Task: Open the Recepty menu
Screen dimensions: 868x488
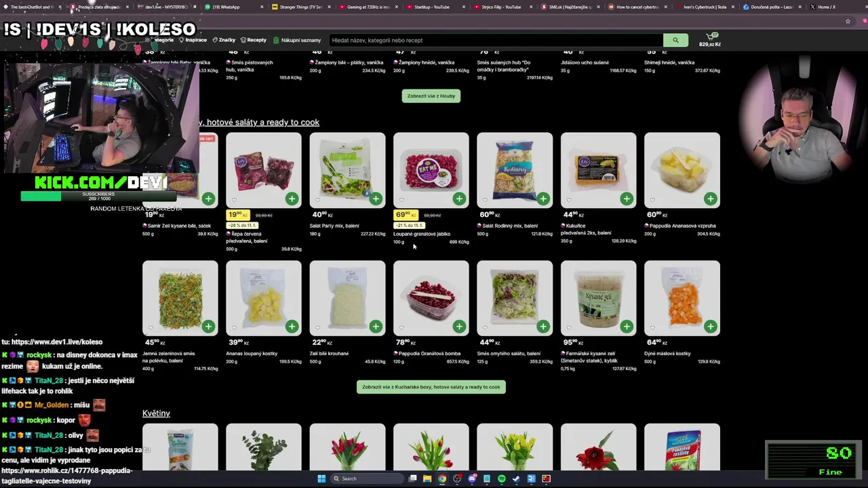Action: (254, 40)
